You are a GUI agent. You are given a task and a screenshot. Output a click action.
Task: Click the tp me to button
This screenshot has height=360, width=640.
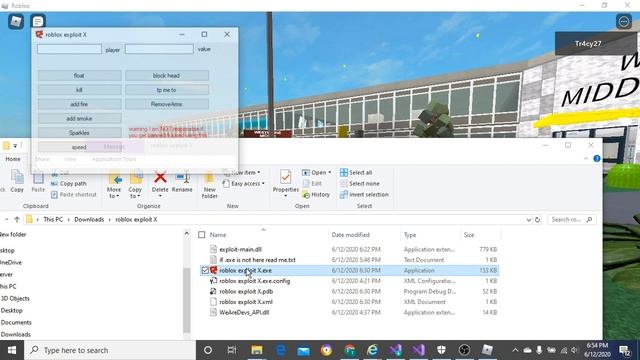(167, 90)
